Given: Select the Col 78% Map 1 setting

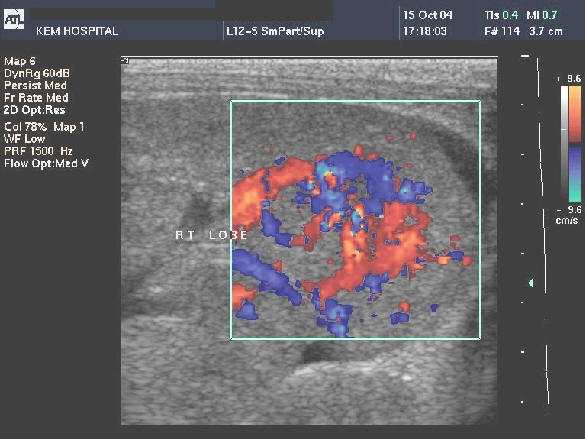Looking at the screenshot, I should point(44,127).
